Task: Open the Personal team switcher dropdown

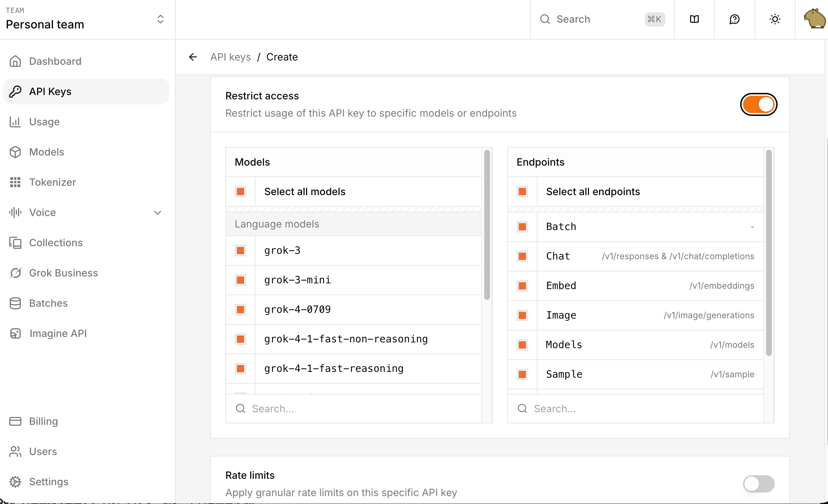Action: tap(160, 19)
